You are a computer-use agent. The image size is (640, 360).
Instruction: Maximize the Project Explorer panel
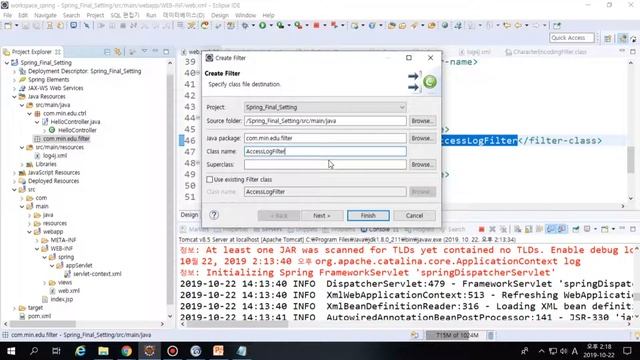point(166,51)
